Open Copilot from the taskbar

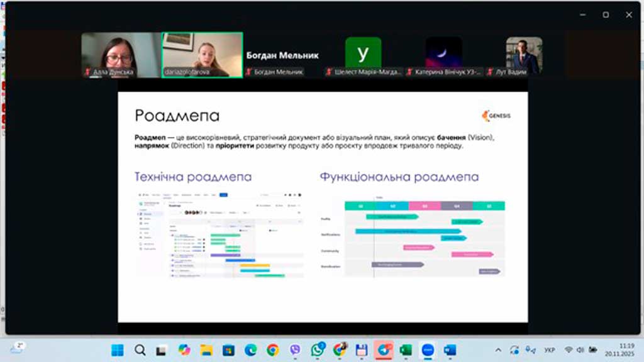(x=184, y=349)
